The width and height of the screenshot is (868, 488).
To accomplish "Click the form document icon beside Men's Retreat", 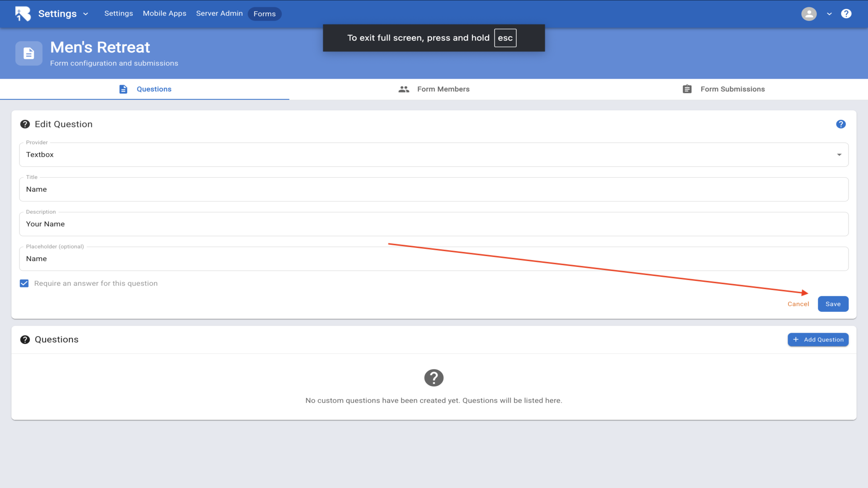I will pyautogui.click(x=29, y=53).
